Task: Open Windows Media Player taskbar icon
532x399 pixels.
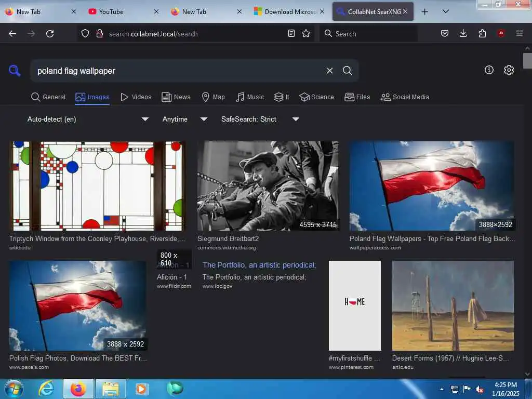Action: [x=141, y=389]
